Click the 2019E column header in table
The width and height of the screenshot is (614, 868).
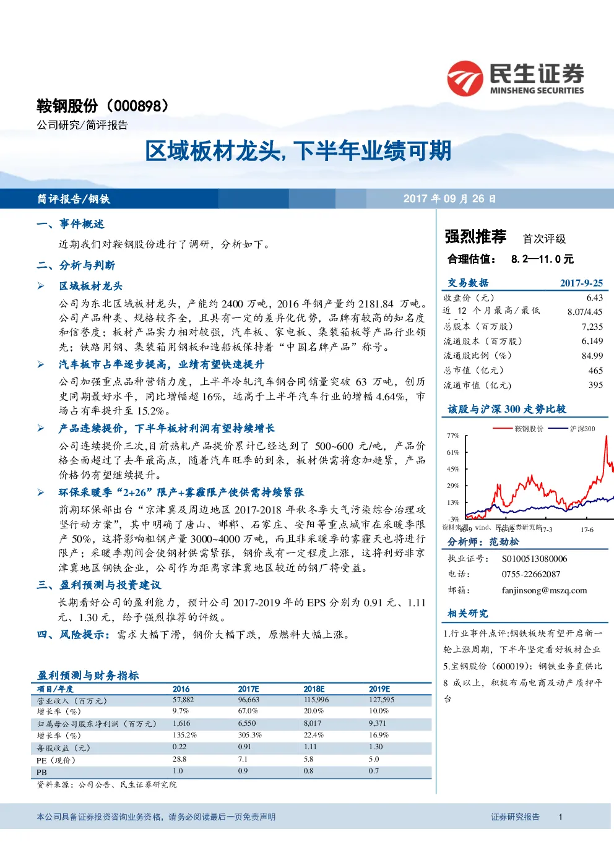pos(379,689)
